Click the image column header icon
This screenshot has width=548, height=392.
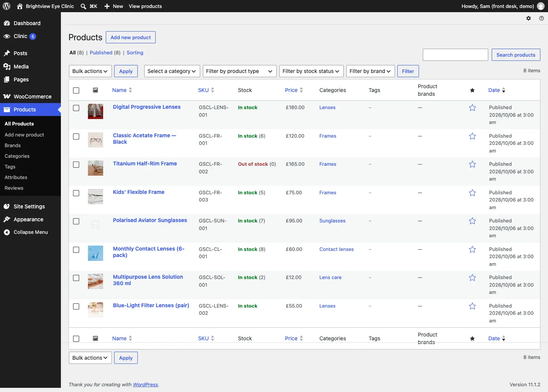pos(96,90)
